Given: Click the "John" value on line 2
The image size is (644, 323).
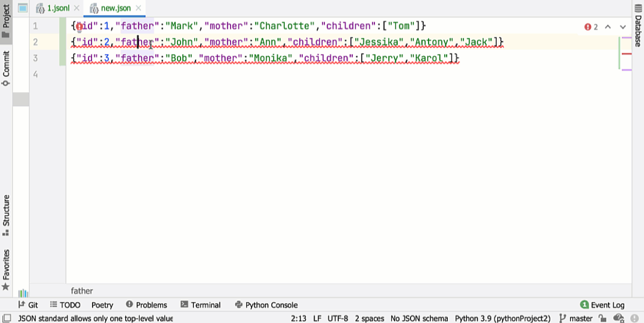Looking at the screenshot, I should (182, 42).
